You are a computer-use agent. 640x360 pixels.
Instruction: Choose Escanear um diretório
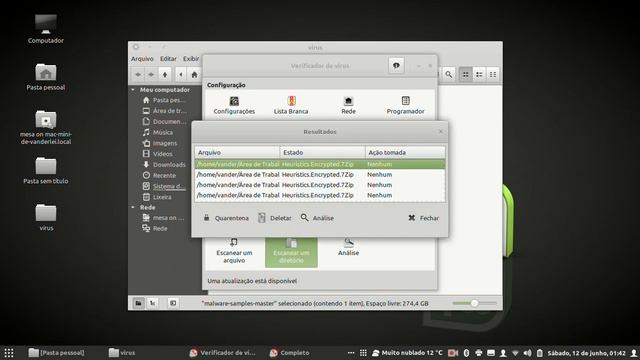point(291,252)
